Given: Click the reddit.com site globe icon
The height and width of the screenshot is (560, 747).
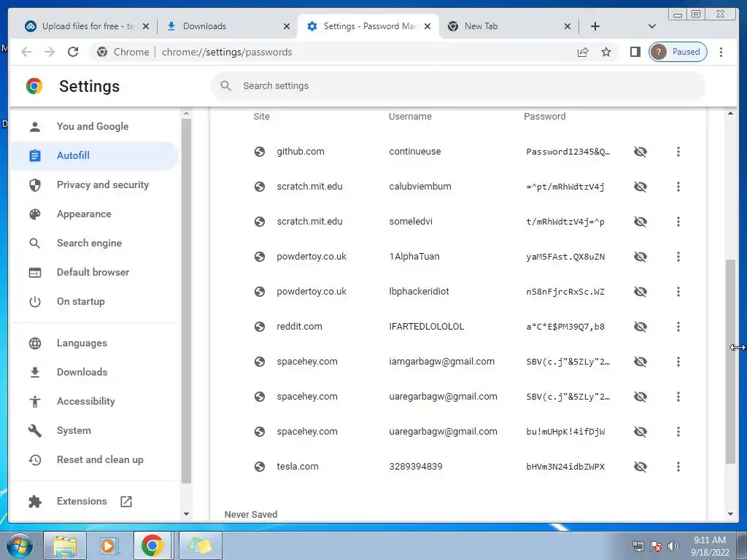Looking at the screenshot, I should point(260,327).
